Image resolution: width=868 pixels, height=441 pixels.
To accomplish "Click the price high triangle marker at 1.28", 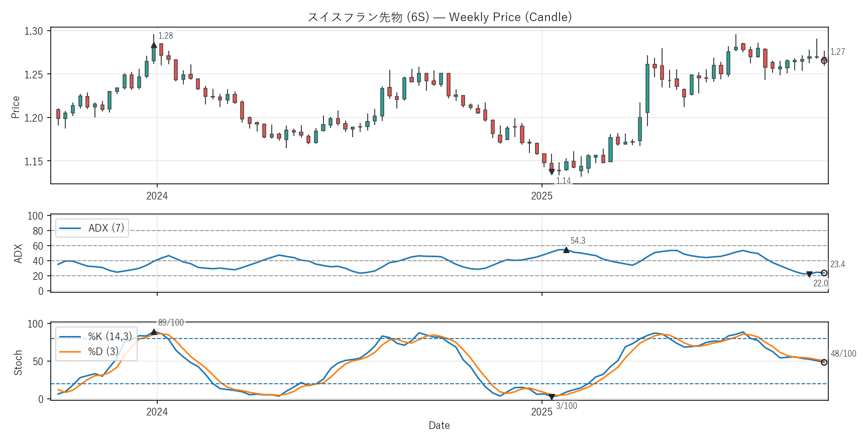I will (154, 45).
